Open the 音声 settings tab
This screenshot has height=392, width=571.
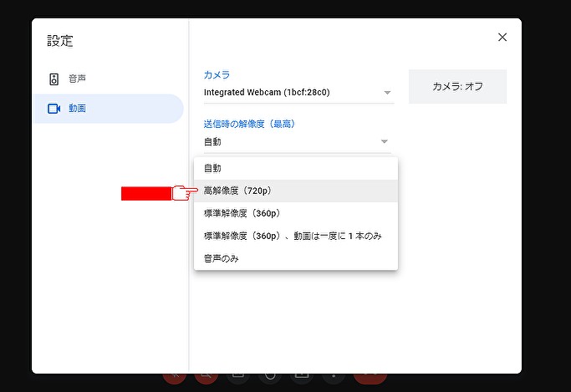(x=109, y=79)
